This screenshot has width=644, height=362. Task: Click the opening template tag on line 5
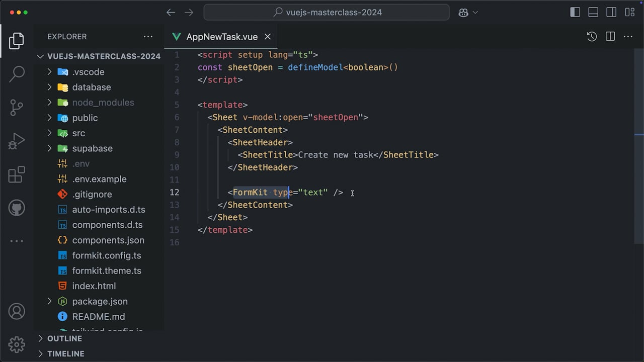222,105
